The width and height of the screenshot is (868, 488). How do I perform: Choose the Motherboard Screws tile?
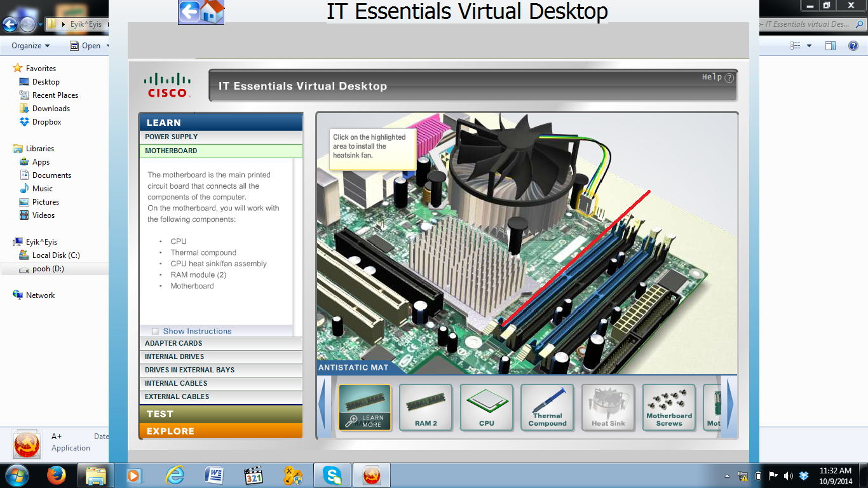click(x=669, y=407)
